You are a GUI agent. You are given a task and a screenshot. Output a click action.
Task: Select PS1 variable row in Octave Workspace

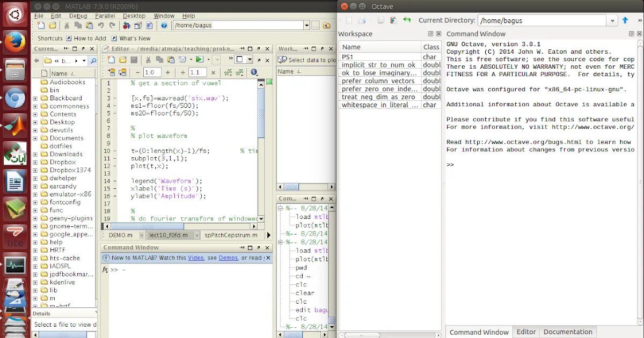tap(390, 57)
